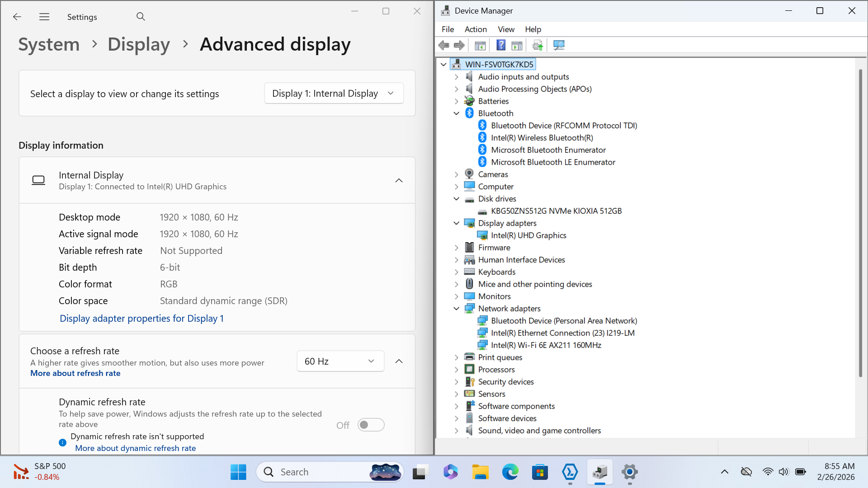Select Intel(R) UHD Graphics device entry
The image size is (868, 488).
tap(528, 235)
